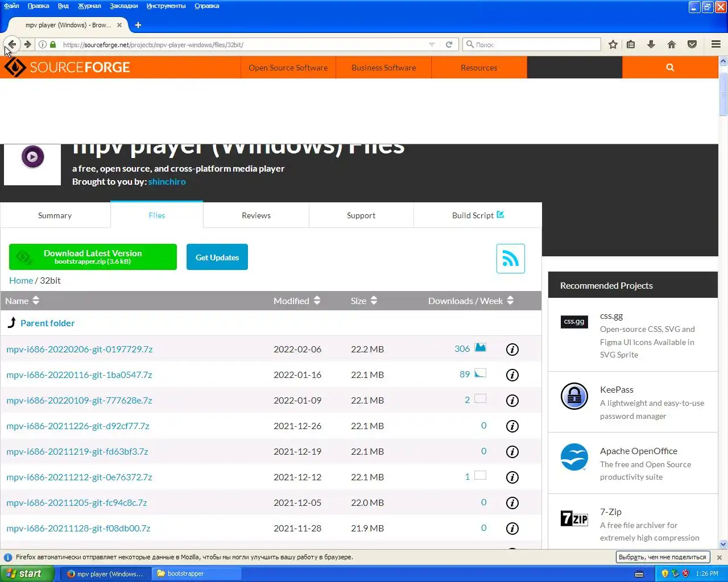728x582 pixels.
Task: Click Выбрать, чем мне поделиться button
Action: point(662,557)
